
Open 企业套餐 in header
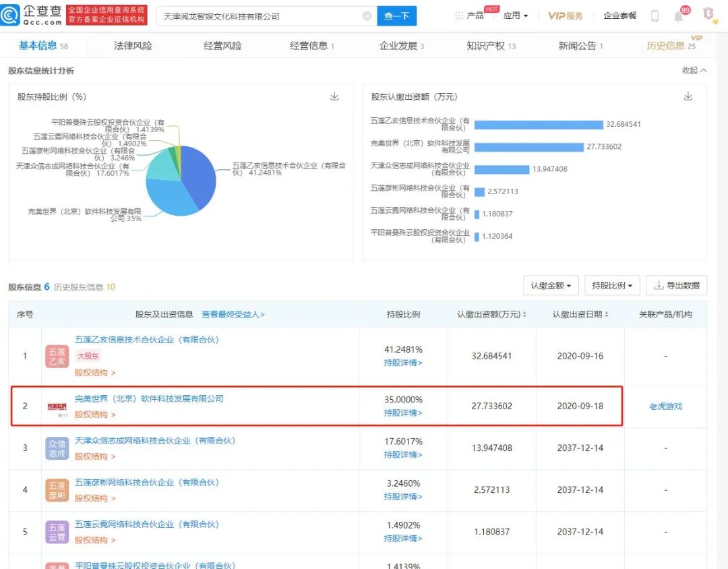coord(620,16)
